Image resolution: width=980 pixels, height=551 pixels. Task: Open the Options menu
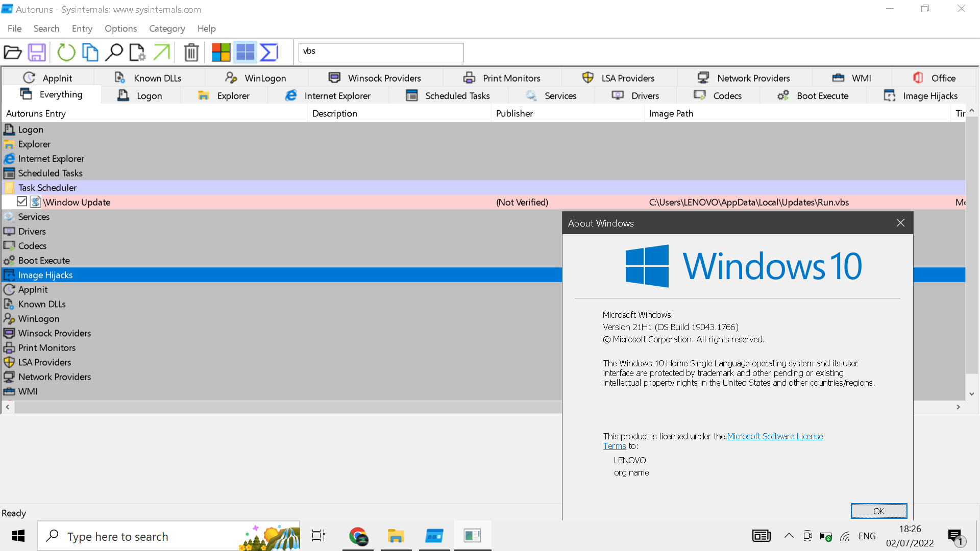click(120, 29)
